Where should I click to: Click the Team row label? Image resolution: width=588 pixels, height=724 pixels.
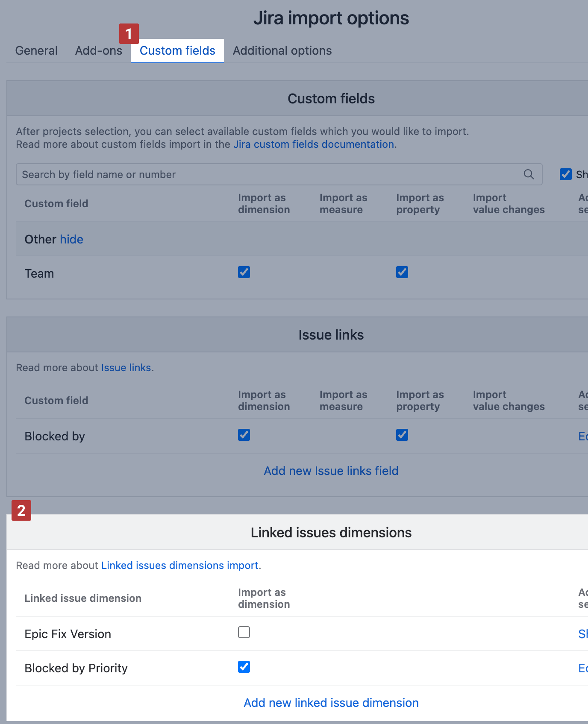tap(39, 273)
